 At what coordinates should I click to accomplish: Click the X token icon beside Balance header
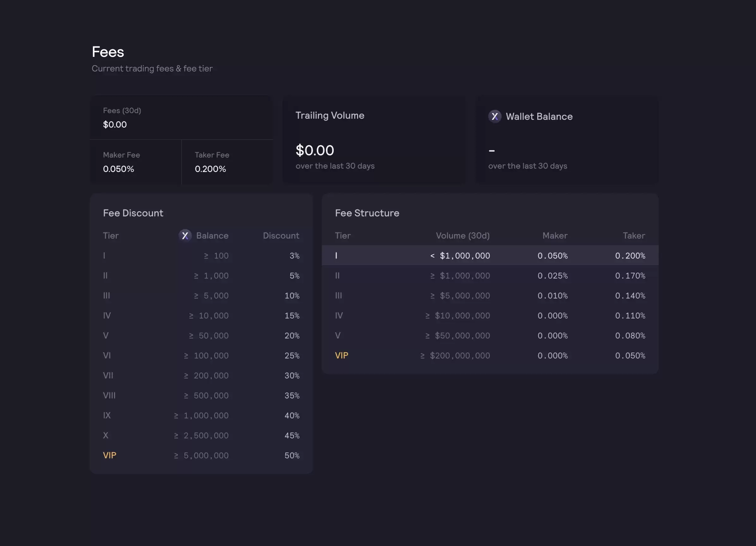tap(185, 236)
